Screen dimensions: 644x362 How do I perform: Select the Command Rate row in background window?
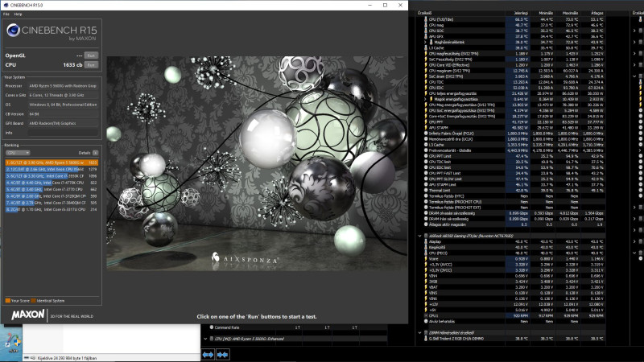pyautogui.click(x=295, y=327)
